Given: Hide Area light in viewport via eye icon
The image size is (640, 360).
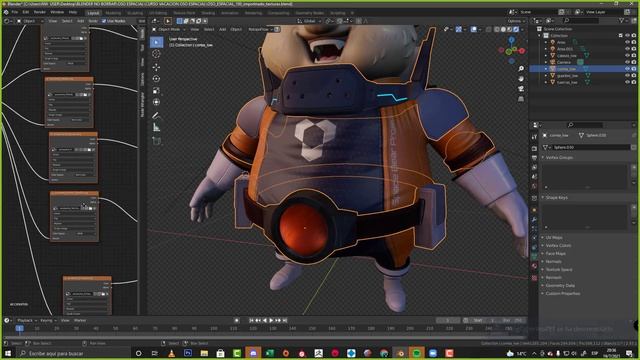Looking at the screenshot, I should pos(627,42).
